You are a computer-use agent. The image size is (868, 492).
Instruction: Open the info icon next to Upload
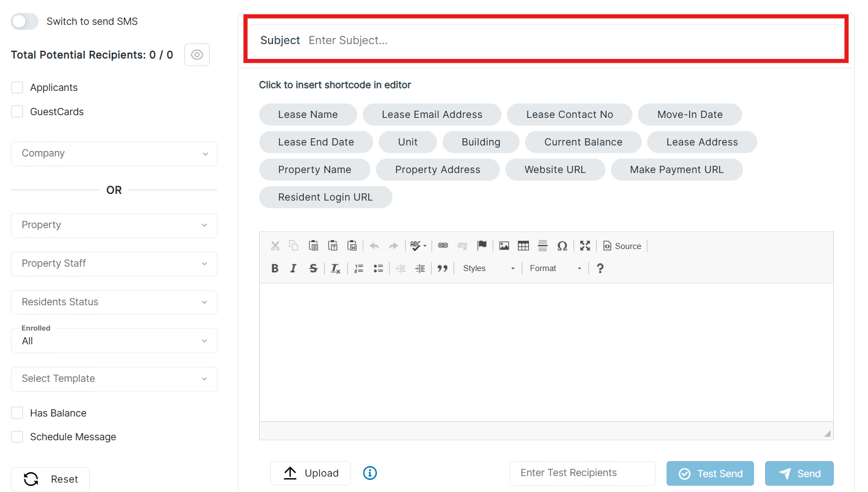point(370,473)
